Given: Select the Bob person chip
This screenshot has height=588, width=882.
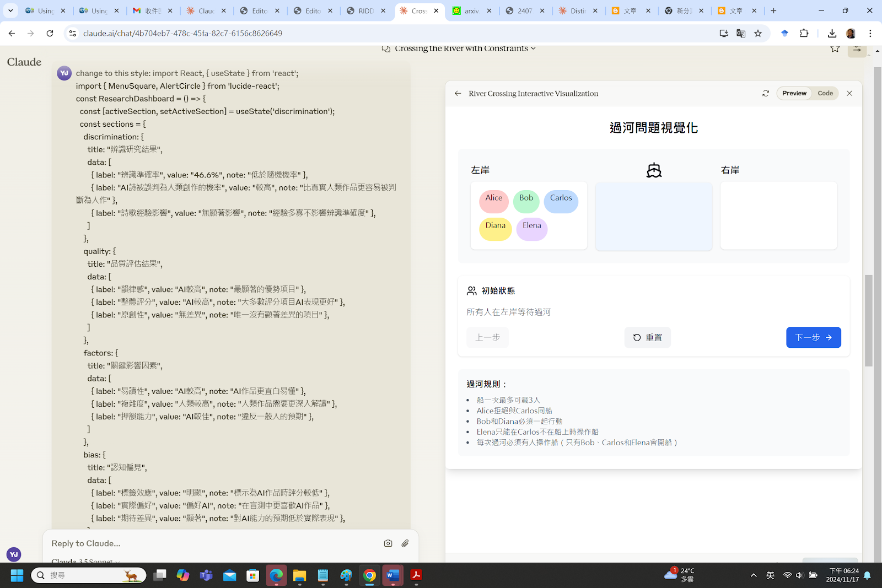Looking at the screenshot, I should (x=526, y=201).
